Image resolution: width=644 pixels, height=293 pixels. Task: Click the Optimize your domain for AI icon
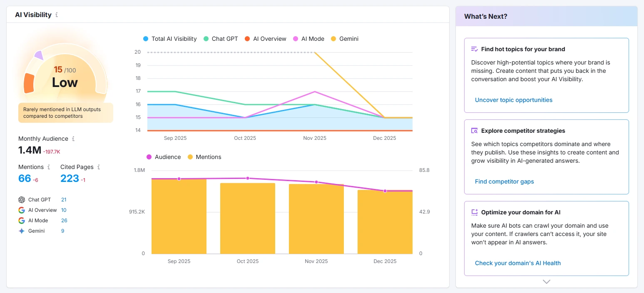475,212
